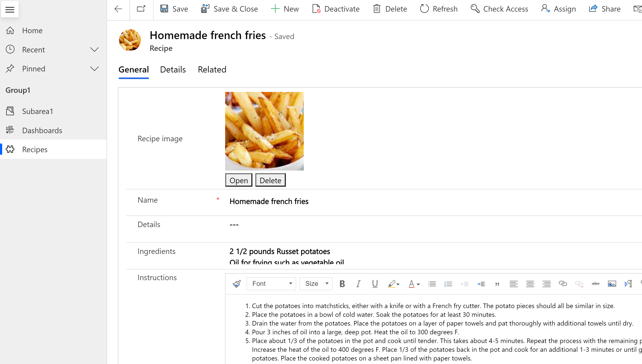Select the numbered list icon
This screenshot has width=642, height=364.
(448, 283)
